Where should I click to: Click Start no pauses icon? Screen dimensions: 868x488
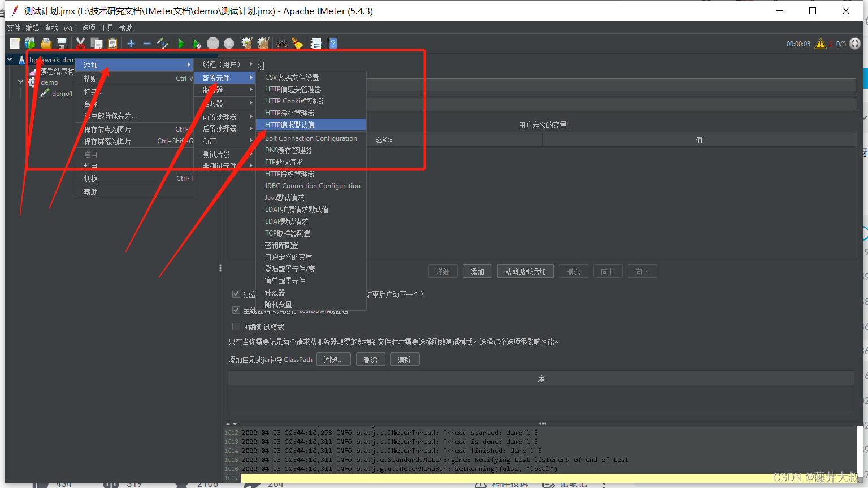[197, 43]
